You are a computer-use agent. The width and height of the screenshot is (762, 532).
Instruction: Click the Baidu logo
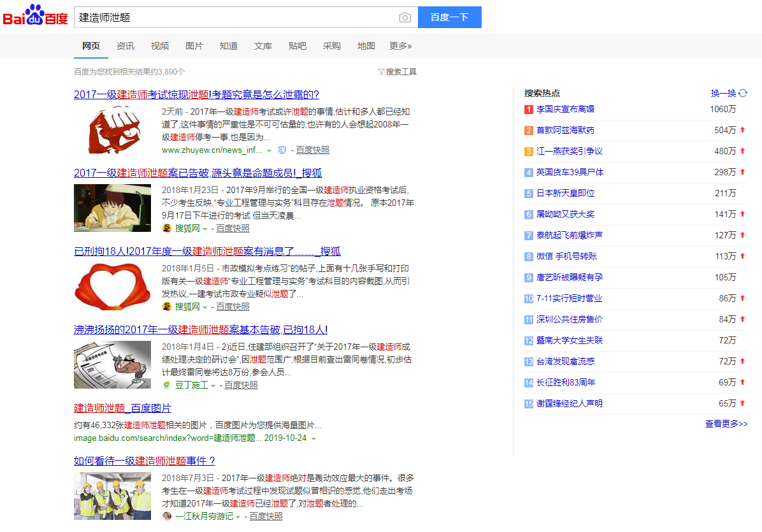35,15
